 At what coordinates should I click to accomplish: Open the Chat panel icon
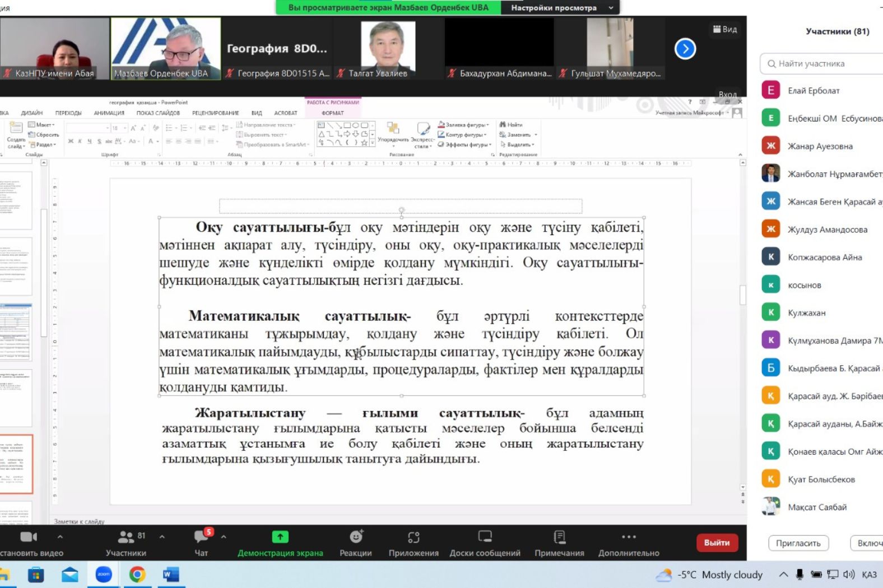click(x=201, y=538)
